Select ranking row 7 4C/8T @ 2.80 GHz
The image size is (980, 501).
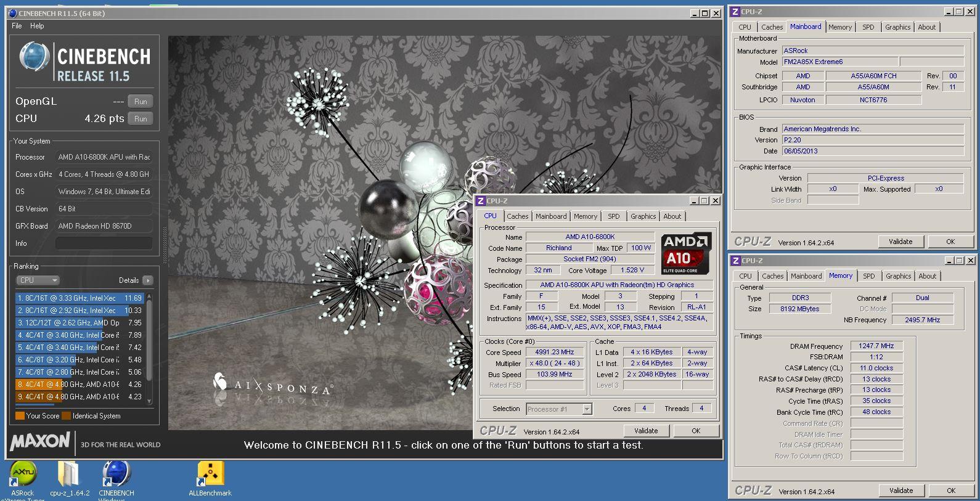point(80,372)
